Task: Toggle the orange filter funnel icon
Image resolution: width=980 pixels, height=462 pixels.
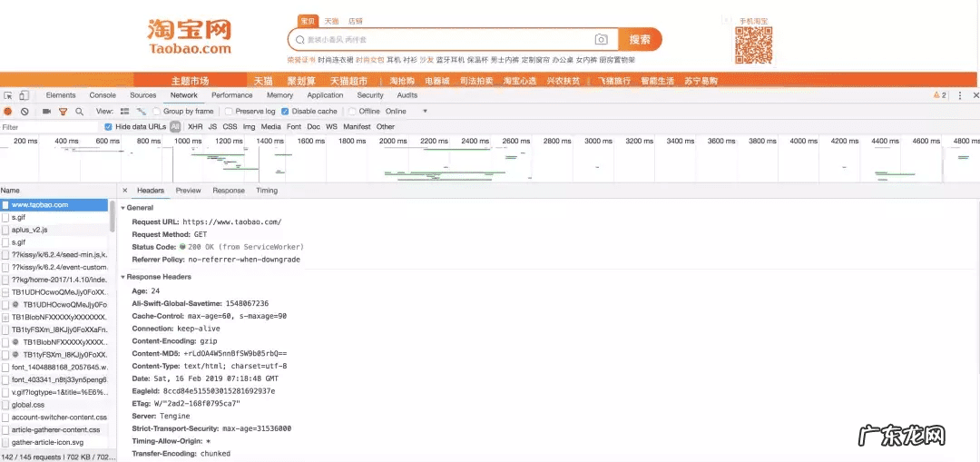Action: (x=64, y=112)
